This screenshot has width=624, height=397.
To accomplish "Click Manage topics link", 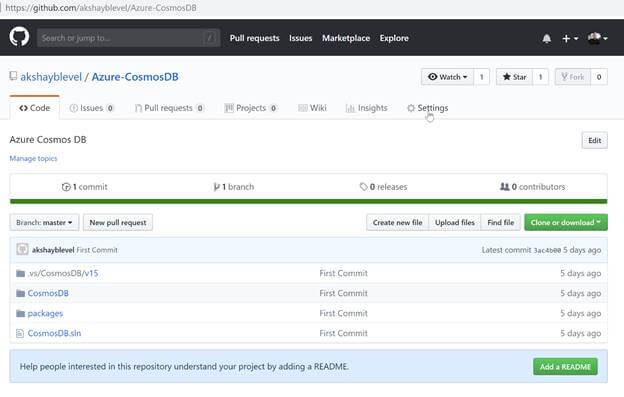I will [x=33, y=158].
